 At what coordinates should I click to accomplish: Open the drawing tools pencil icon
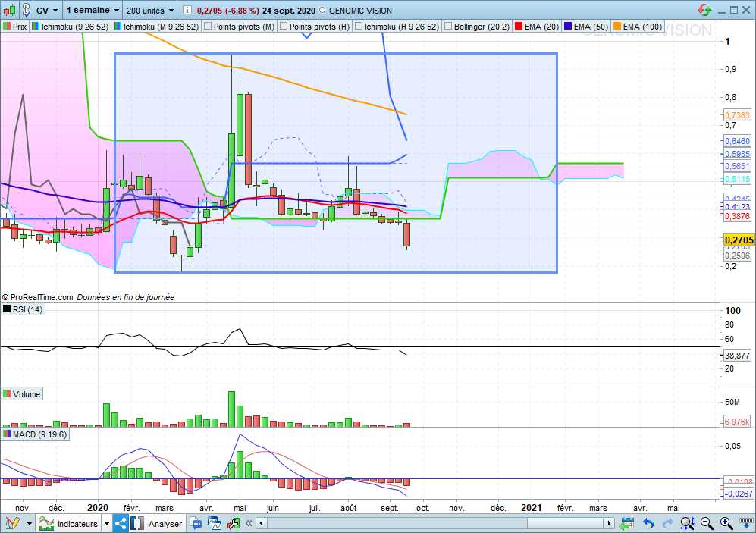(x=12, y=523)
